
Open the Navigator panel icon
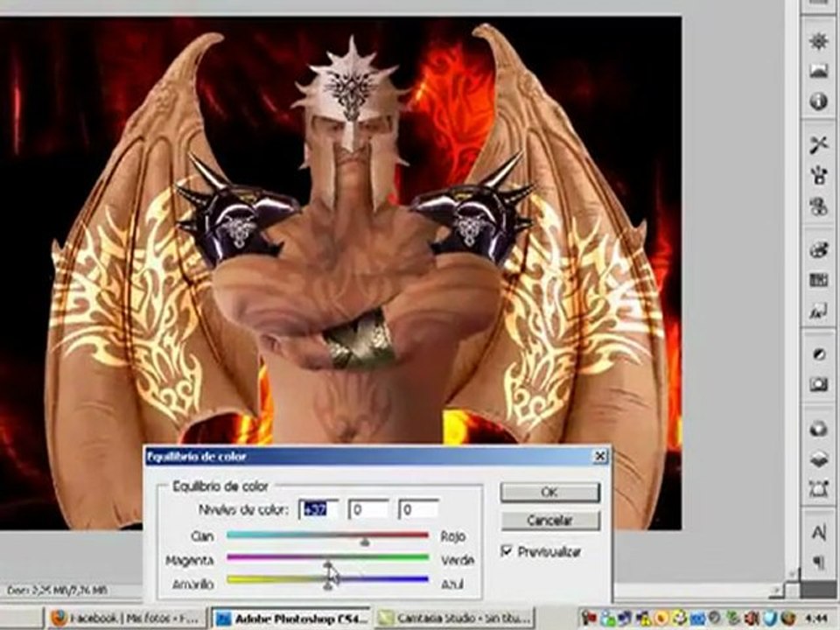point(819,41)
